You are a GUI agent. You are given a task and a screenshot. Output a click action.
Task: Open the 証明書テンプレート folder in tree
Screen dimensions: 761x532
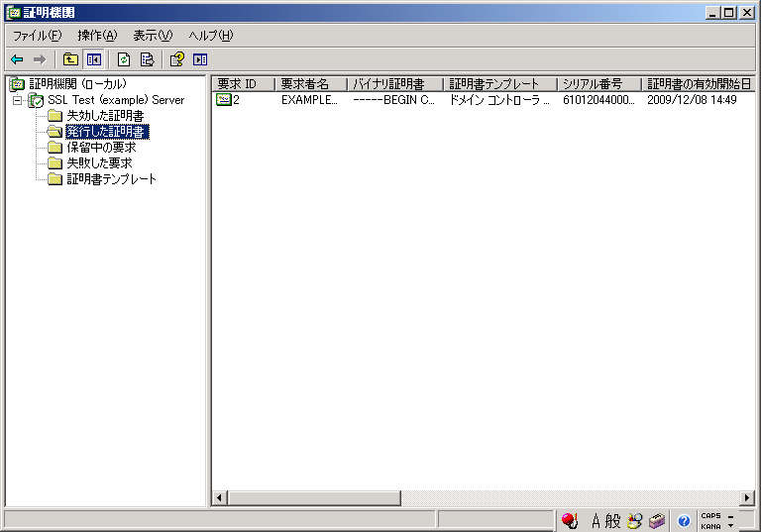(x=111, y=179)
